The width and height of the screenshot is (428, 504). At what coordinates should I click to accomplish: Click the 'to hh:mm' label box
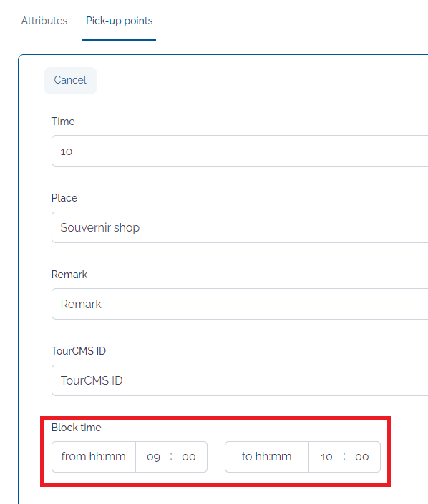pyautogui.click(x=267, y=457)
